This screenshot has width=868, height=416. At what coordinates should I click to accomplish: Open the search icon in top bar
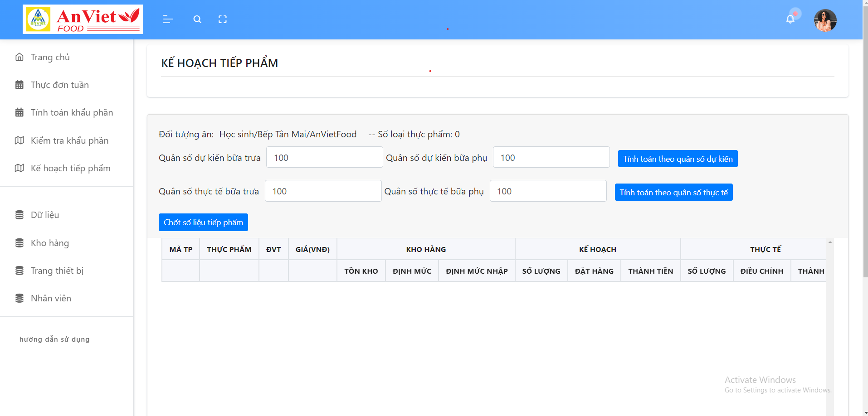197,19
